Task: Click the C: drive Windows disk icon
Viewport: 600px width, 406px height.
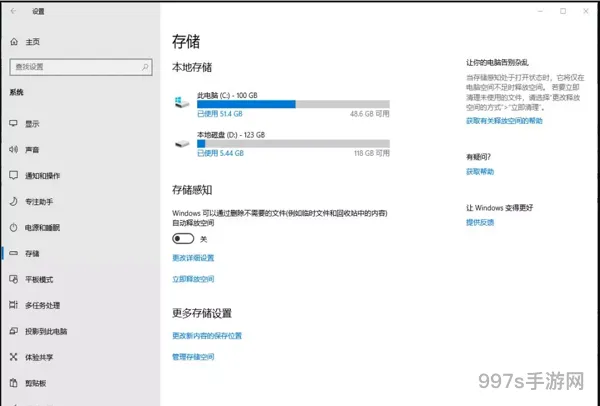Action: pos(182,102)
